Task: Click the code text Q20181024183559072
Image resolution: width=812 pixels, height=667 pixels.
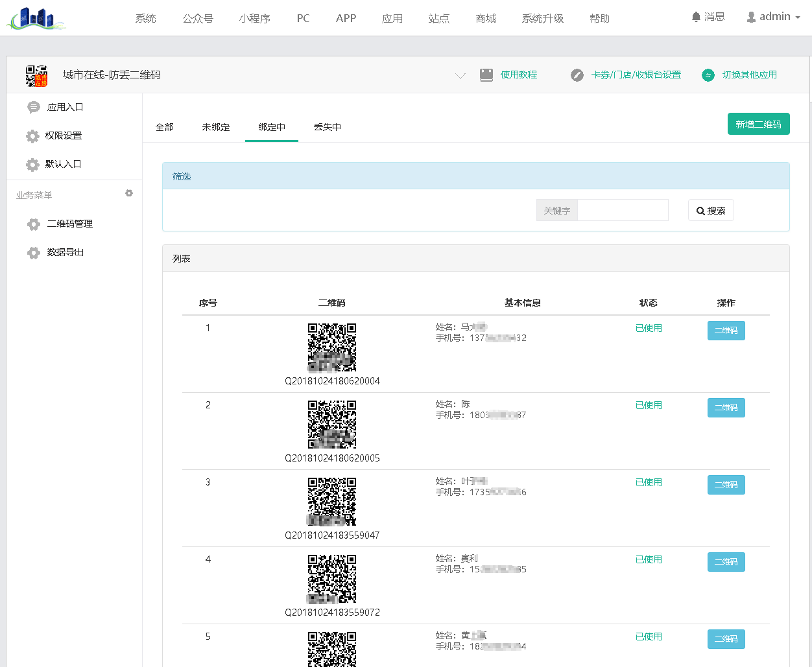Action: pyautogui.click(x=333, y=613)
